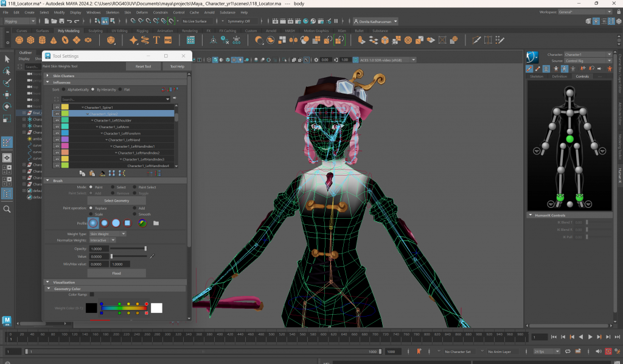Create a polygon cube from the shelf
Image resolution: width=623 pixels, height=364 pixels.
click(30, 39)
